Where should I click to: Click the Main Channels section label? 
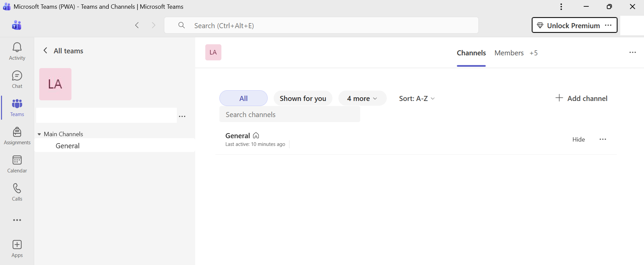tap(63, 134)
